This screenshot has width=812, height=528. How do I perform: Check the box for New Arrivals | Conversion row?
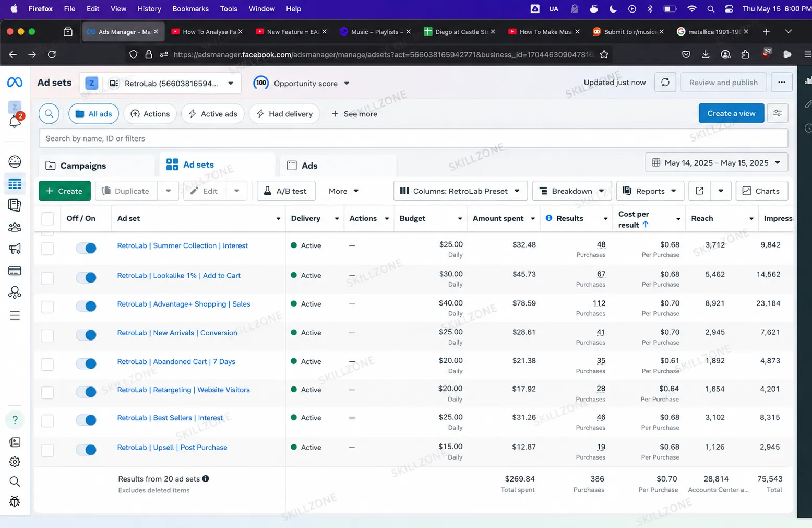click(47, 335)
